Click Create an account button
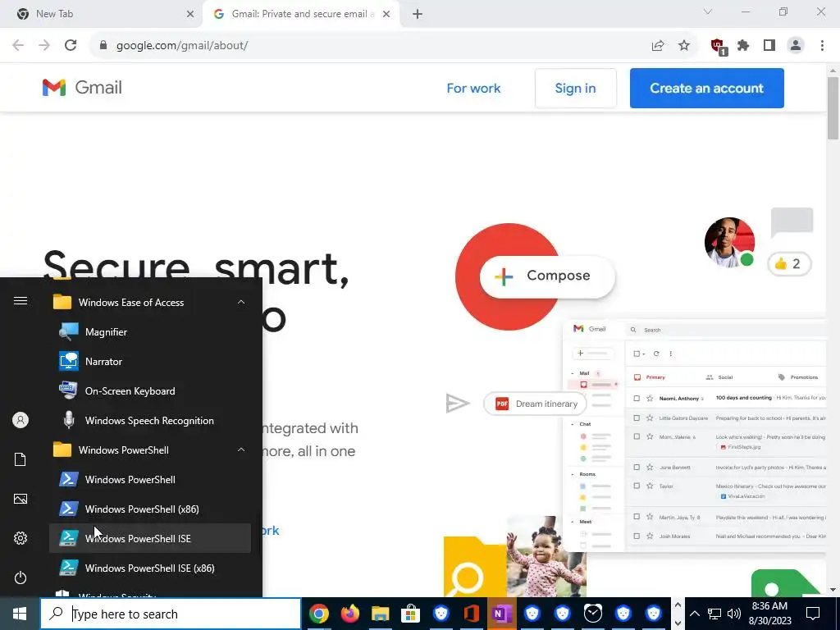The height and width of the screenshot is (630, 840). coord(706,89)
